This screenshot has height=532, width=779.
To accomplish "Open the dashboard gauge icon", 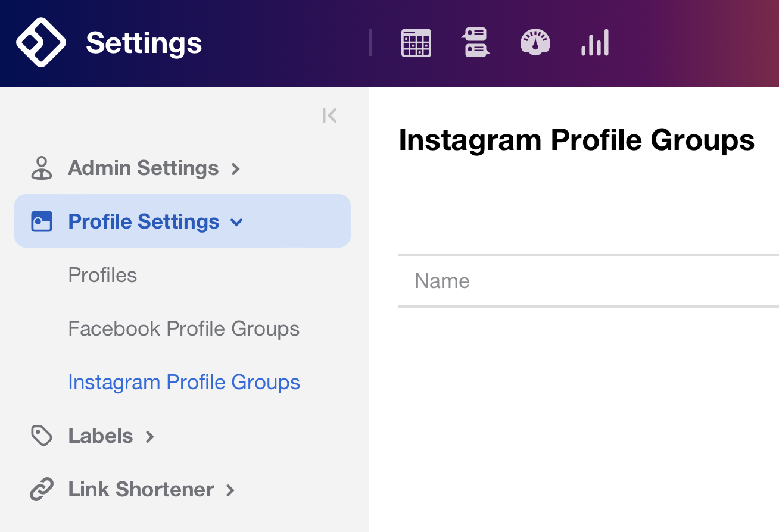I will coord(535,42).
